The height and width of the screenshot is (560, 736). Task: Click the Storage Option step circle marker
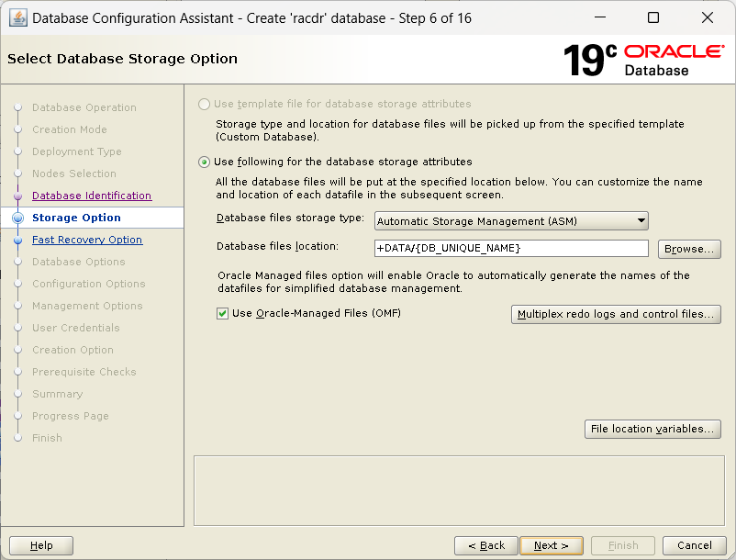(x=17, y=218)
